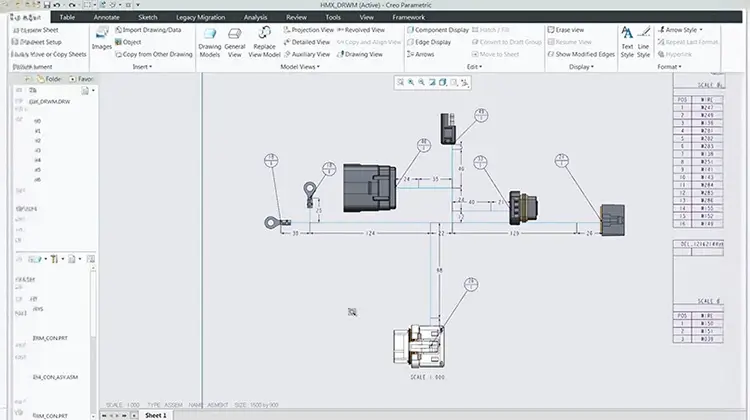Image resolution: width=750 pixels, height=420 pixels.
Task: Open the Images insert tool
Action: [x=102, y=40]
